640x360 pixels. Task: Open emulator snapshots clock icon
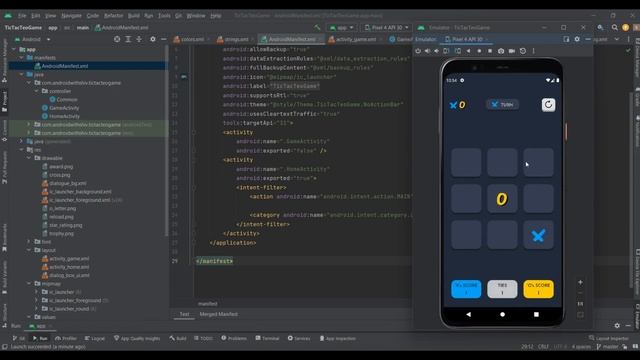coord(523,51)
